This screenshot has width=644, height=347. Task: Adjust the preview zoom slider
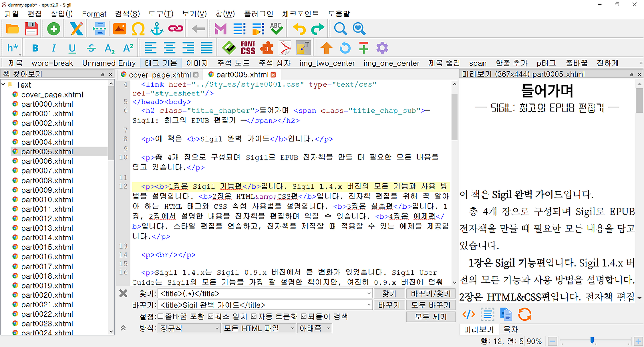point(592,341)
